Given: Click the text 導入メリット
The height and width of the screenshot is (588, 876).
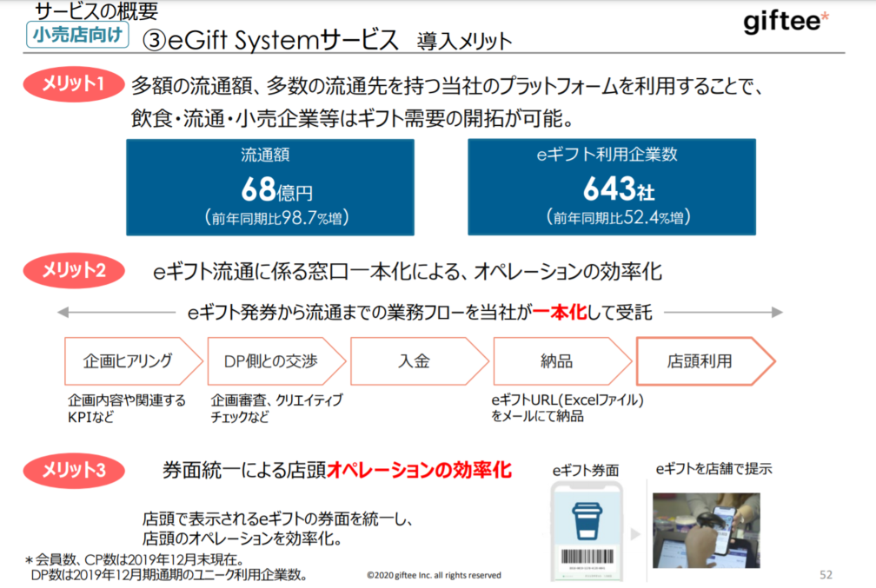Looking at the screenshot, I should coord(464,42).
